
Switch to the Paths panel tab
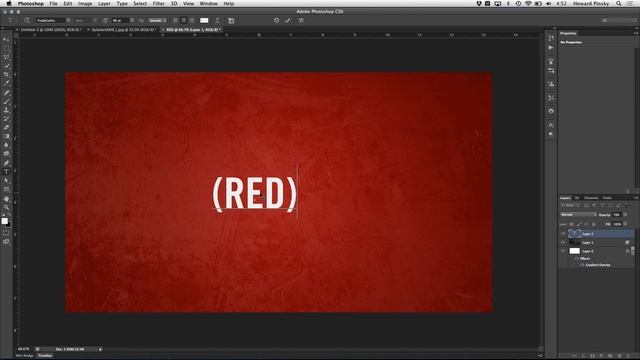point(607,198)
